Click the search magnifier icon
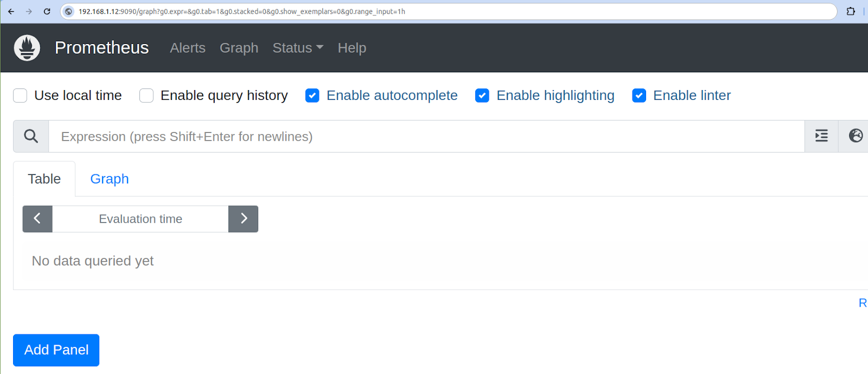868x374 pixels. point(31,136)
